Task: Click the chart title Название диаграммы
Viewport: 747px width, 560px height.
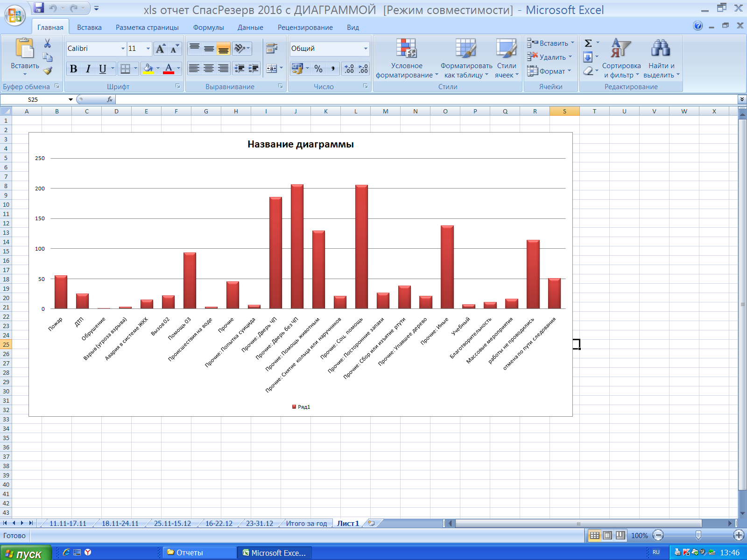Action: click(x=300, y=144)
